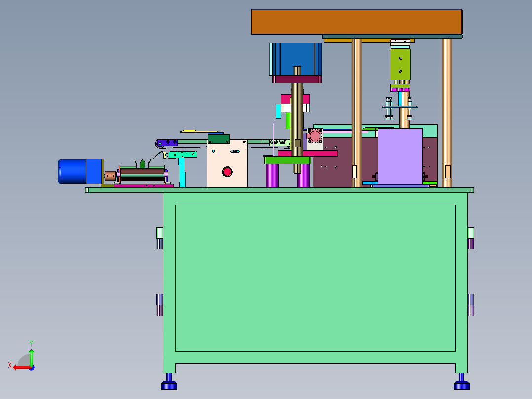Click the blue Z axis dot of the triad
Viewport: 532px width, 399px height.
click(x=32, y=368)
